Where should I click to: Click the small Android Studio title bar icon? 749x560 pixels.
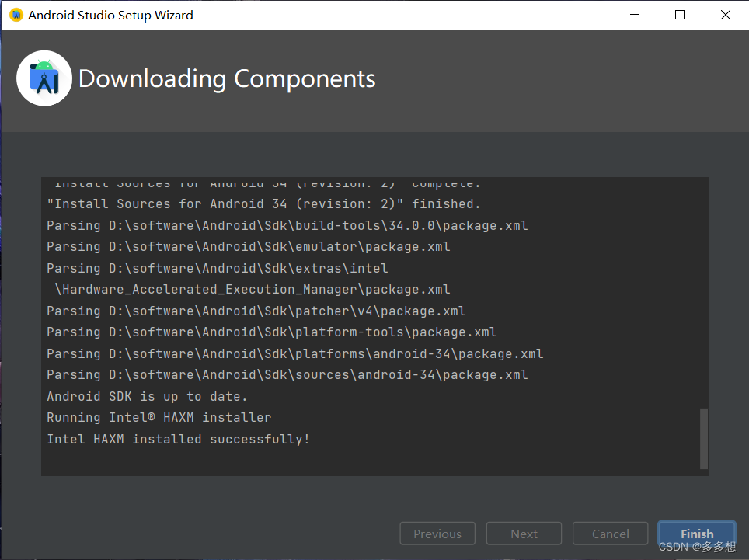tap(16, 15)
